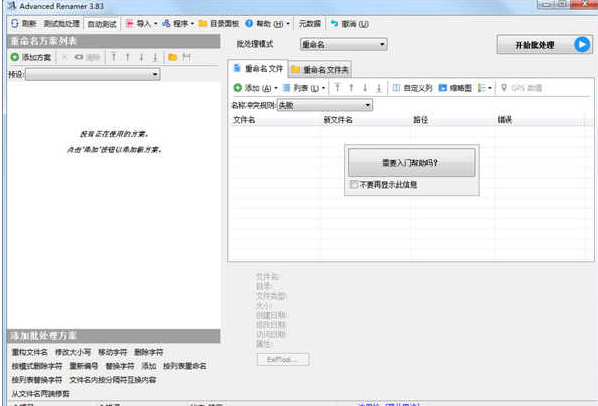The height and width of the screenshot is (406, 598).
Task: Add the New Case (修改大小写) method
Action: coord(73,352)
